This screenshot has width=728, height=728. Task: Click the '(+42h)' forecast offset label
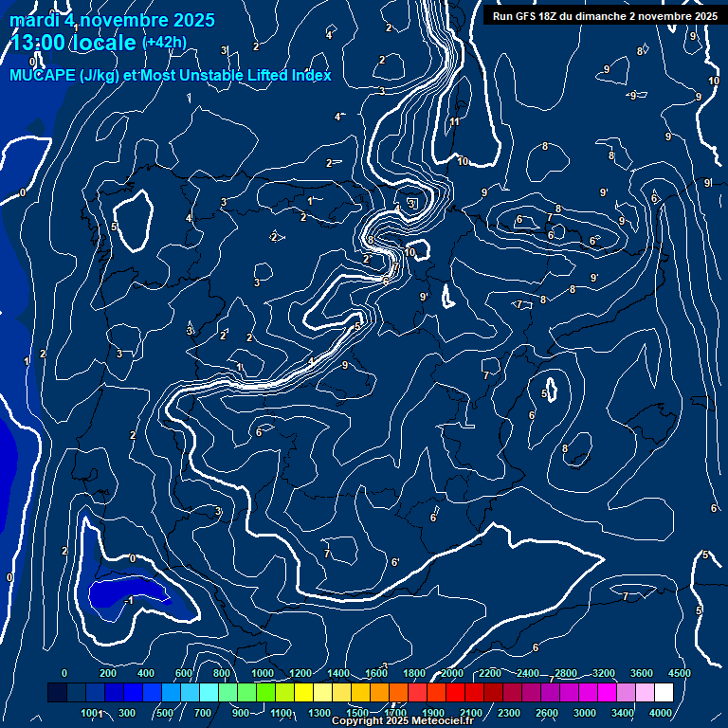164,43
